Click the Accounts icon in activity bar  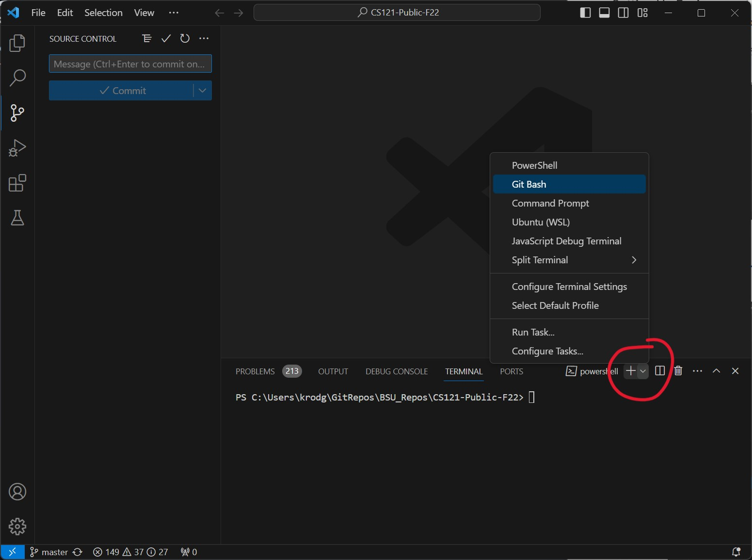(x=17, y=492)
